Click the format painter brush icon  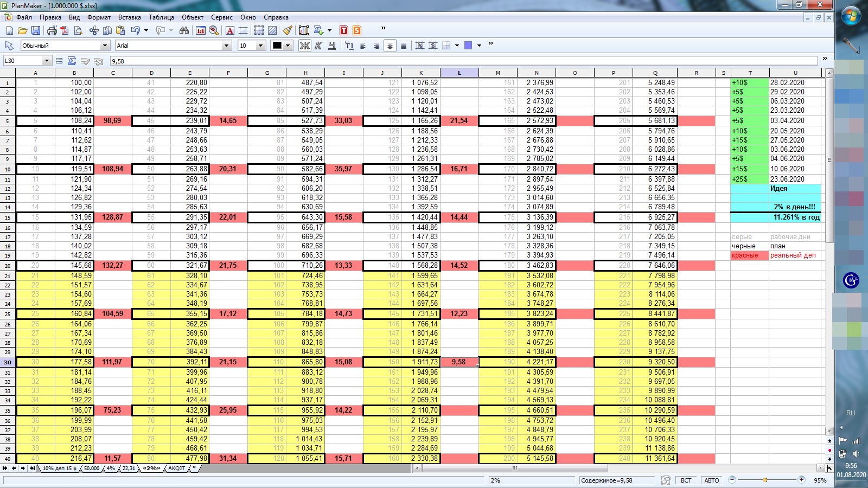pos(288,30)
